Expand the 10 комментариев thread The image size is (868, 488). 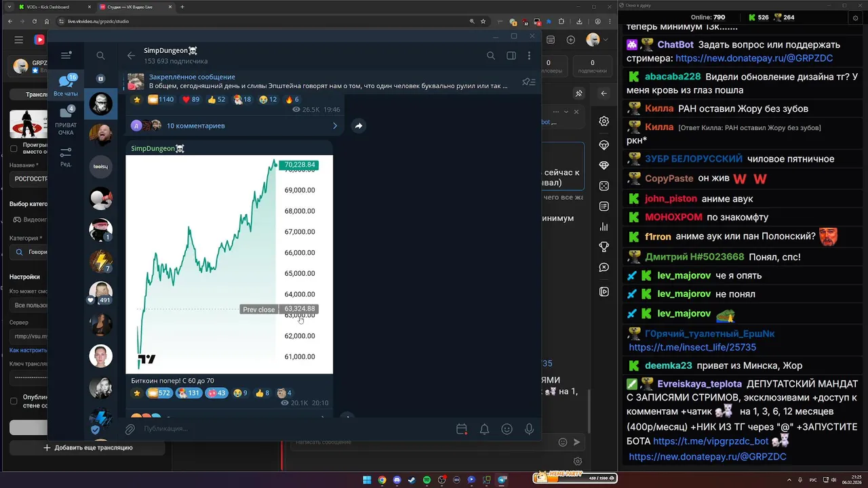[x=234, y=125]
